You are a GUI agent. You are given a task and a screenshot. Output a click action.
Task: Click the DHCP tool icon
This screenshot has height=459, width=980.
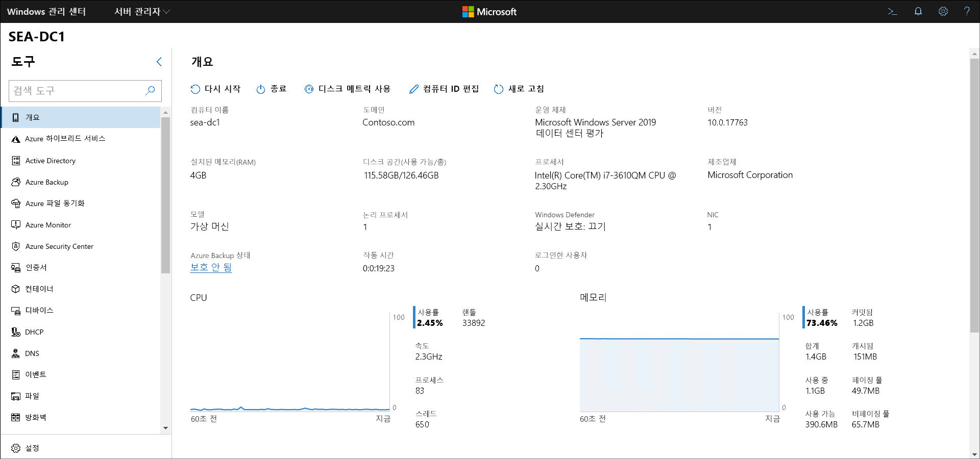(16, 332)
